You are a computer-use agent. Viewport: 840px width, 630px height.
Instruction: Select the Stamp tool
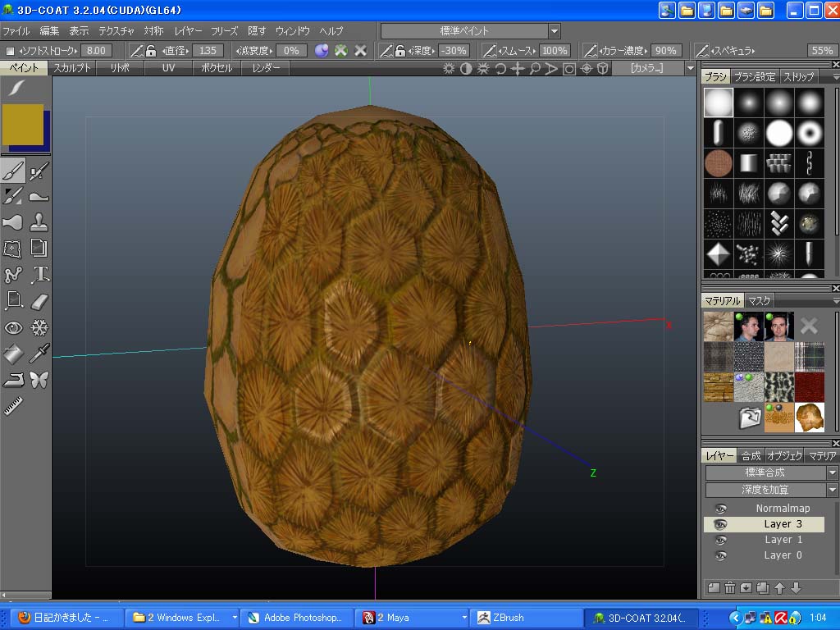(x=39, y=221)
